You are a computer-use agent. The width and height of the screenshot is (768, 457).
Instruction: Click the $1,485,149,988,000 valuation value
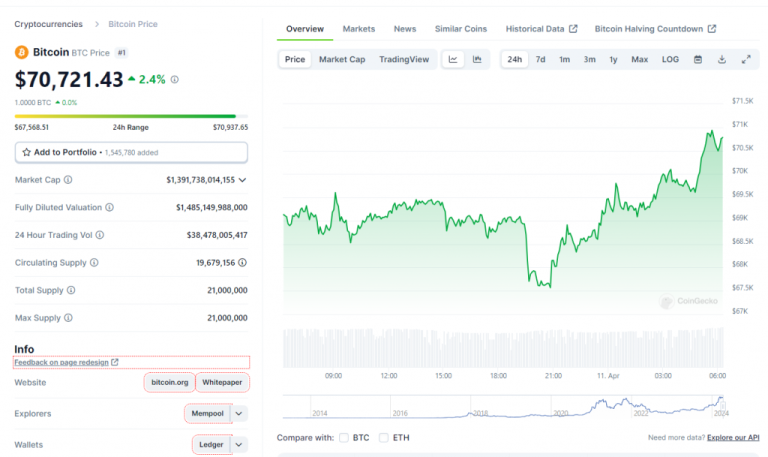(x=212, y=207)
